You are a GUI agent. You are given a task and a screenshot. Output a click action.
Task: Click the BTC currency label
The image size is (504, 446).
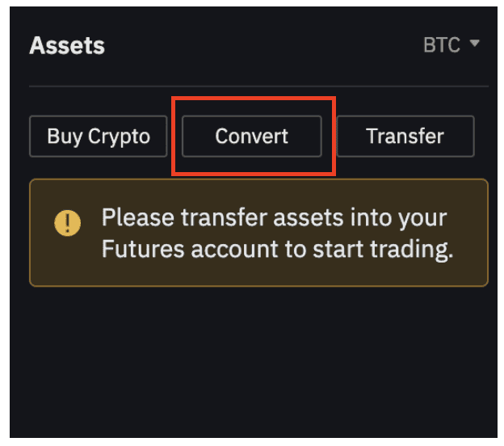coord(441,44)
